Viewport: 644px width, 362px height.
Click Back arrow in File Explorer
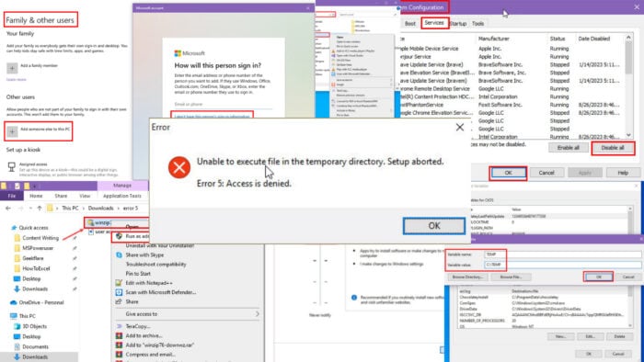(x=8, y=209)
